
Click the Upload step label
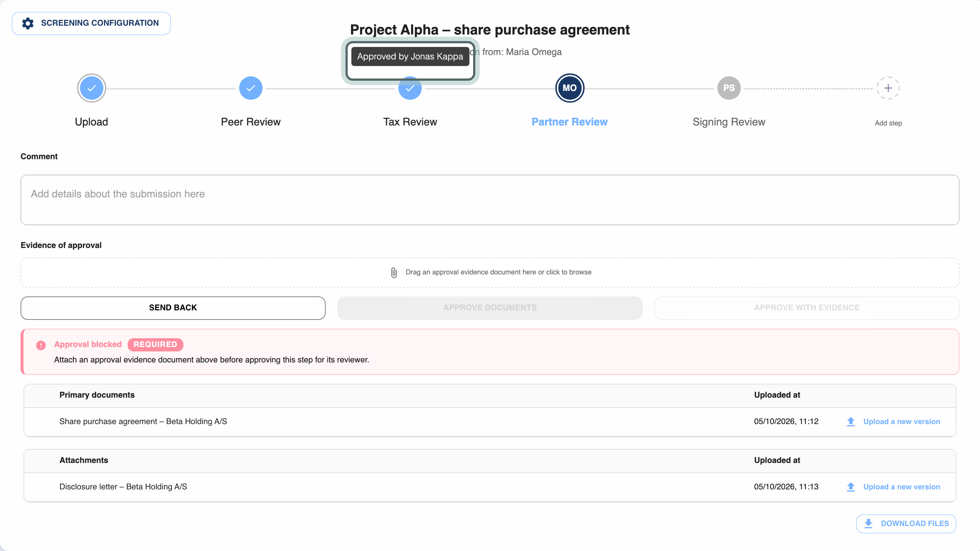pyautogui.click(x=91, y=122)
